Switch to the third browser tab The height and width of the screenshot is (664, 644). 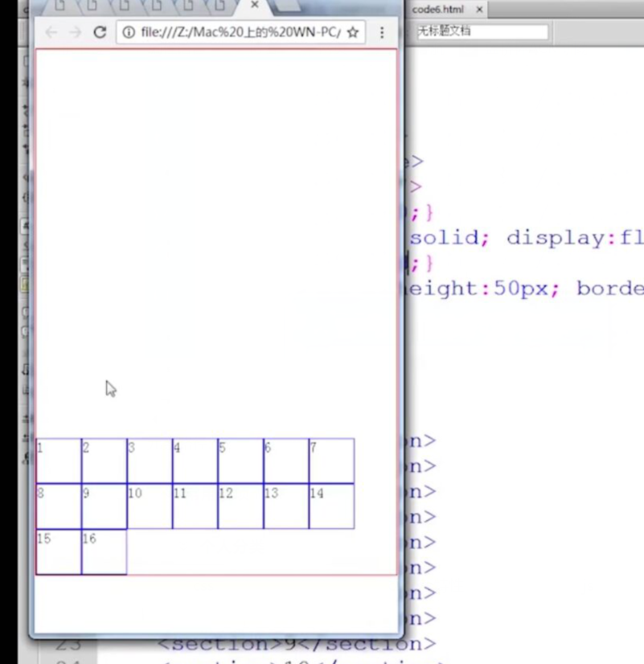[124, 5]
